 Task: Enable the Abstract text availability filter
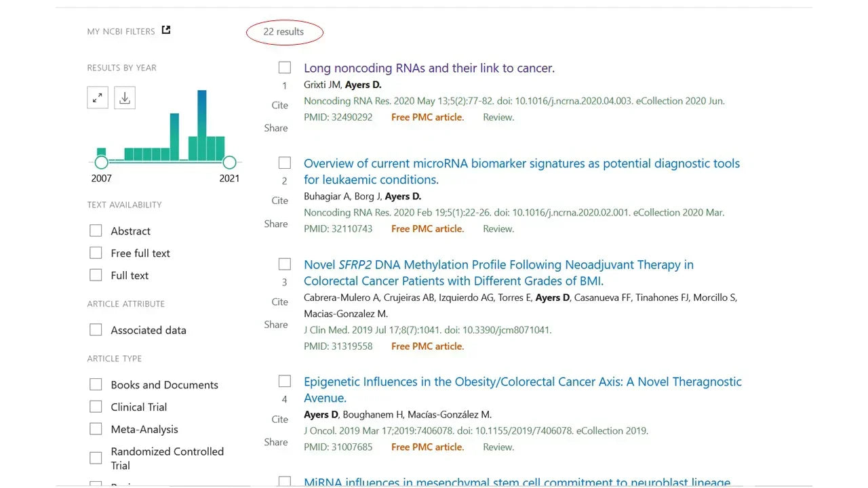tap(96, 230)
